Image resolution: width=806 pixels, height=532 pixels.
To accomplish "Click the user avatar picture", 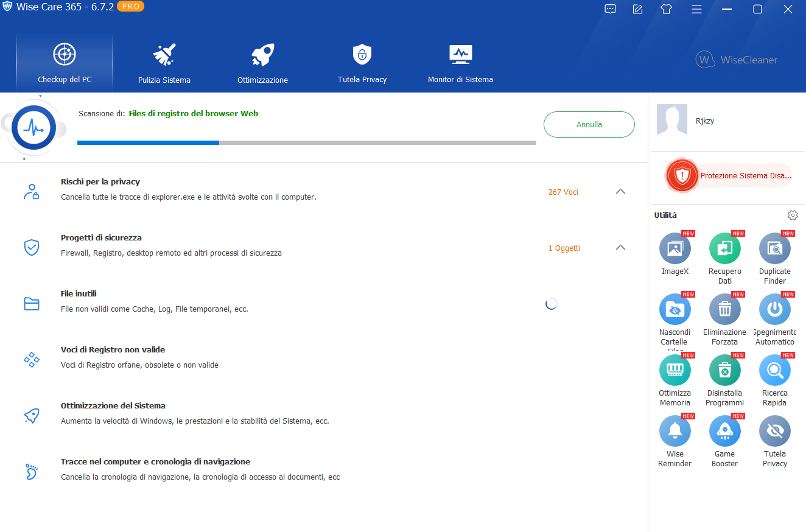I will (672, 119).
